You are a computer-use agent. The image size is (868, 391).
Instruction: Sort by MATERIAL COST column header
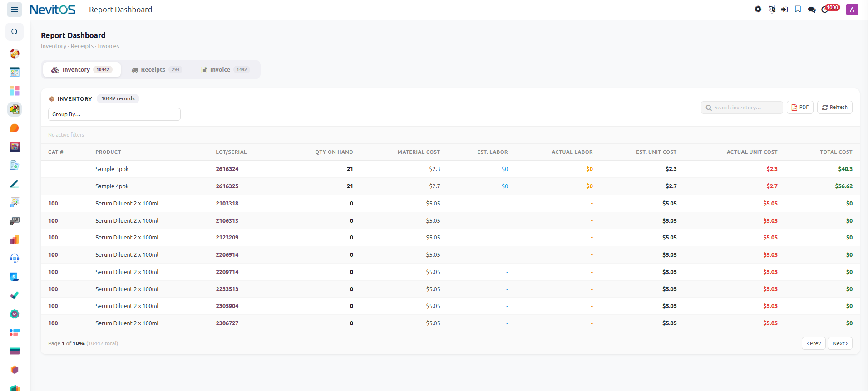pos(419,152)
